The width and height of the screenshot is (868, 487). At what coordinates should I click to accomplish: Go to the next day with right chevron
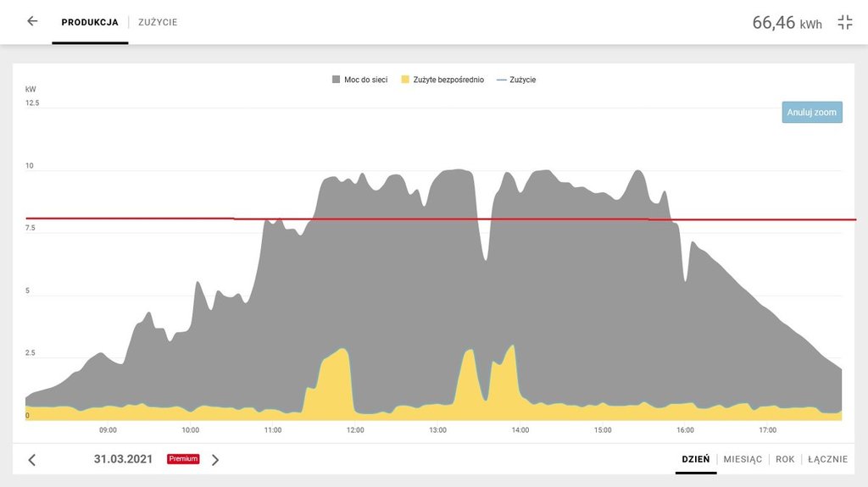pyautogui.click(x=215, y=460)
